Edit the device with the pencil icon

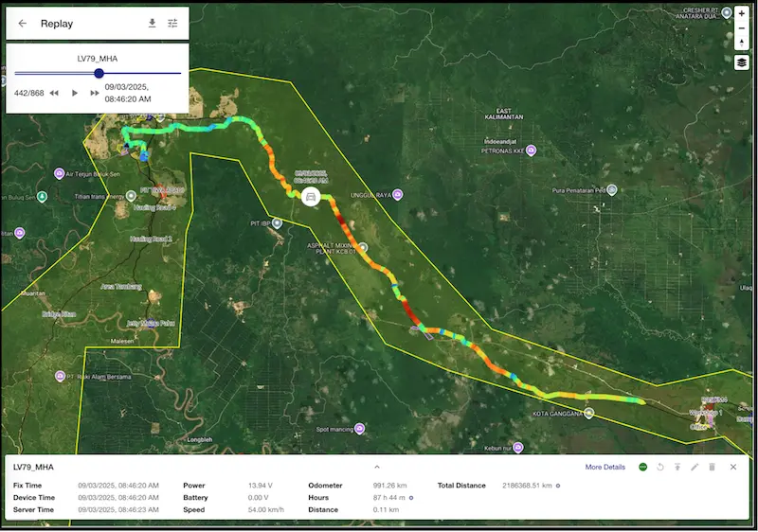click(x=695, y=467)
